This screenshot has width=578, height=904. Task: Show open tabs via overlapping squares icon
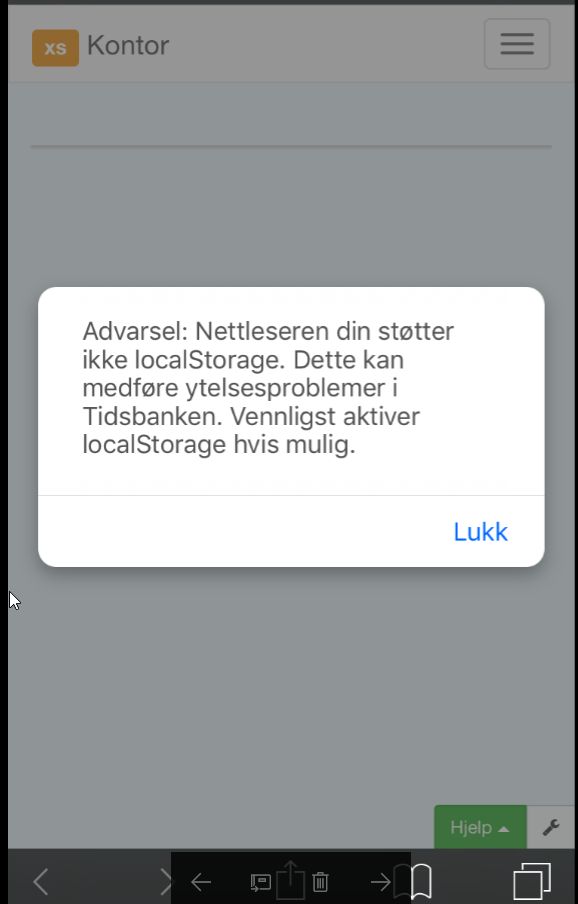(x=532, y=881)
